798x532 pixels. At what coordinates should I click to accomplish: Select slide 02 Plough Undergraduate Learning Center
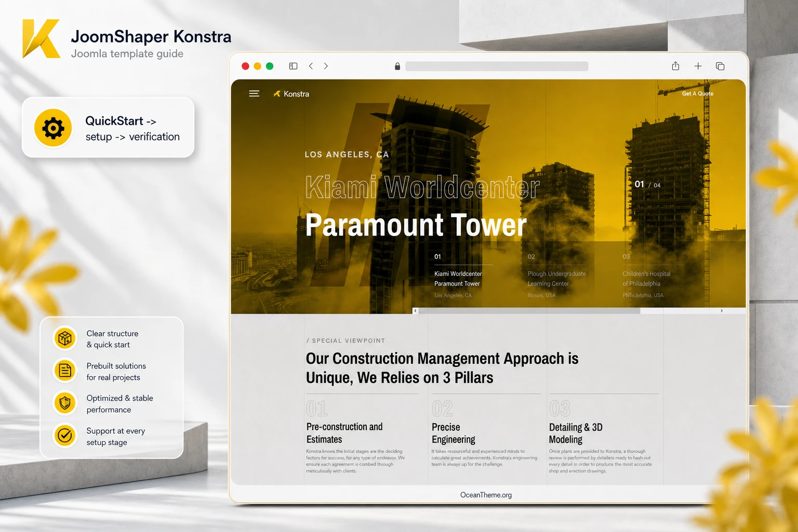(x=556, y=275)
